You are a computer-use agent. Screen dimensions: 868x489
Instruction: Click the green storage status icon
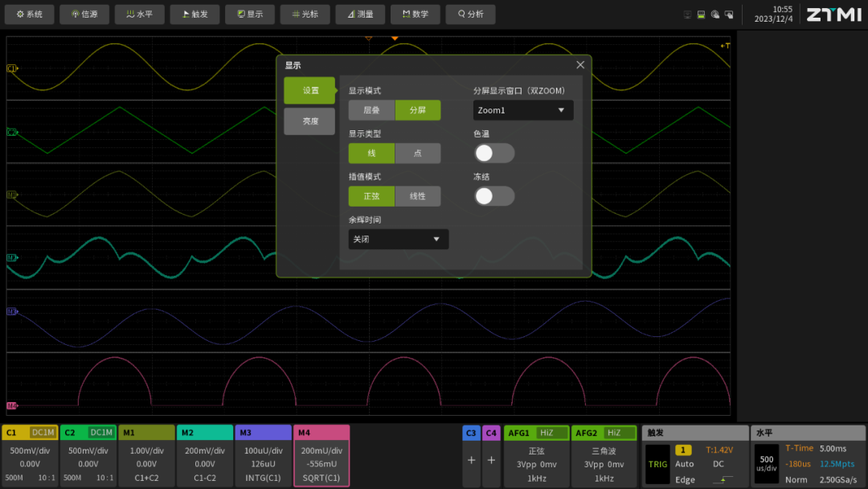(x=701, y=14)
